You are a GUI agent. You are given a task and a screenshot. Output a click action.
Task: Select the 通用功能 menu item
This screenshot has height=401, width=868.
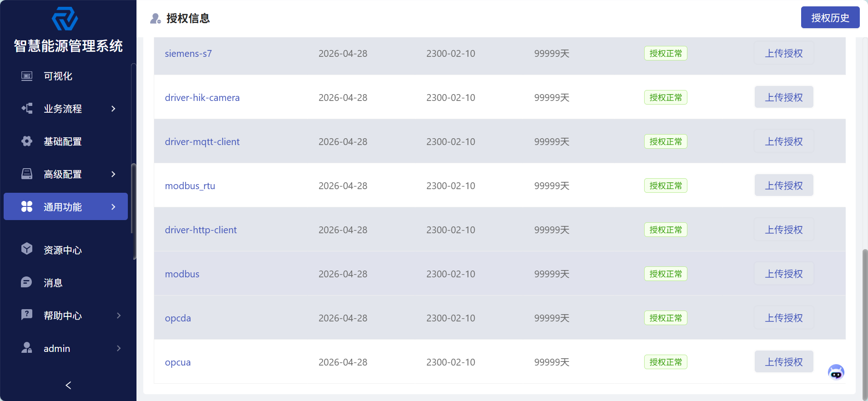(x=66, y=206)
